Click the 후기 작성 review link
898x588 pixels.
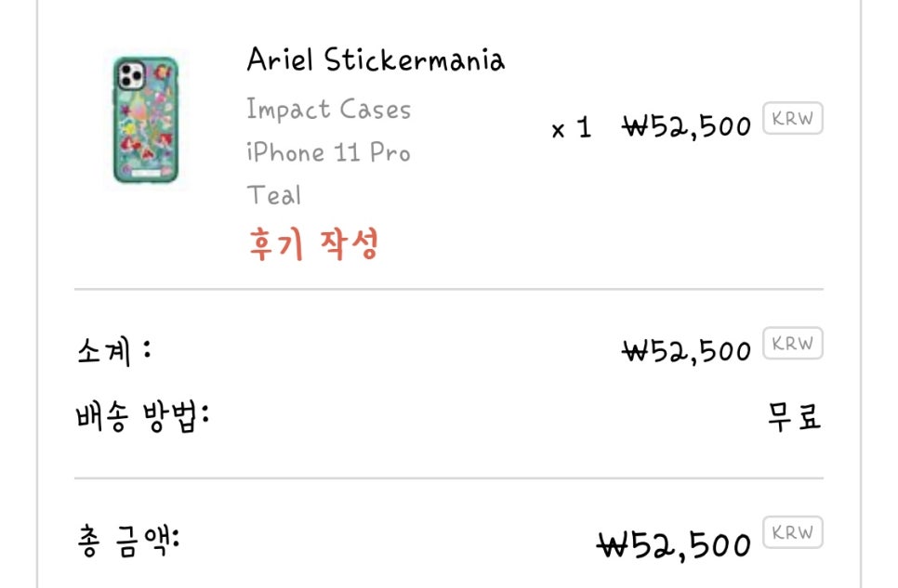(313, 244)
